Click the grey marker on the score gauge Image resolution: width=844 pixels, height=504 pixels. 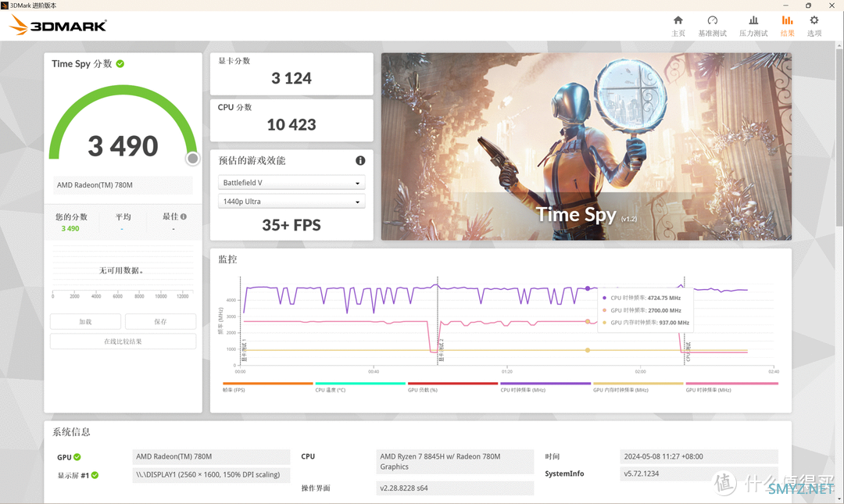coord(192,159)
